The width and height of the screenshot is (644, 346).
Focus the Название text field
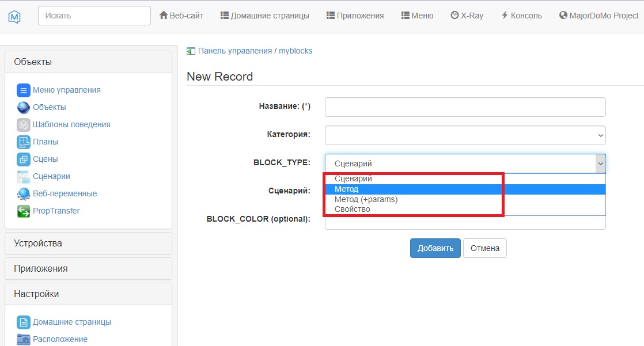pos(465,107)
